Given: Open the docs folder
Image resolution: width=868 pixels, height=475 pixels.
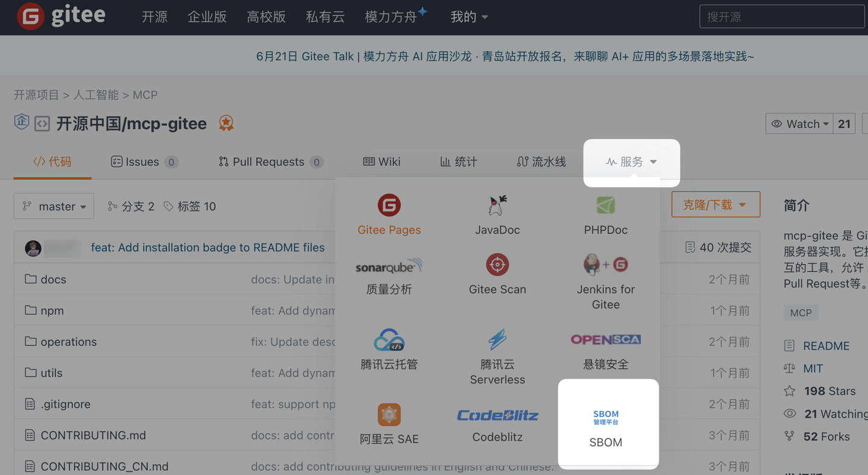Looking at the screenshot, I should click(52, 279).
